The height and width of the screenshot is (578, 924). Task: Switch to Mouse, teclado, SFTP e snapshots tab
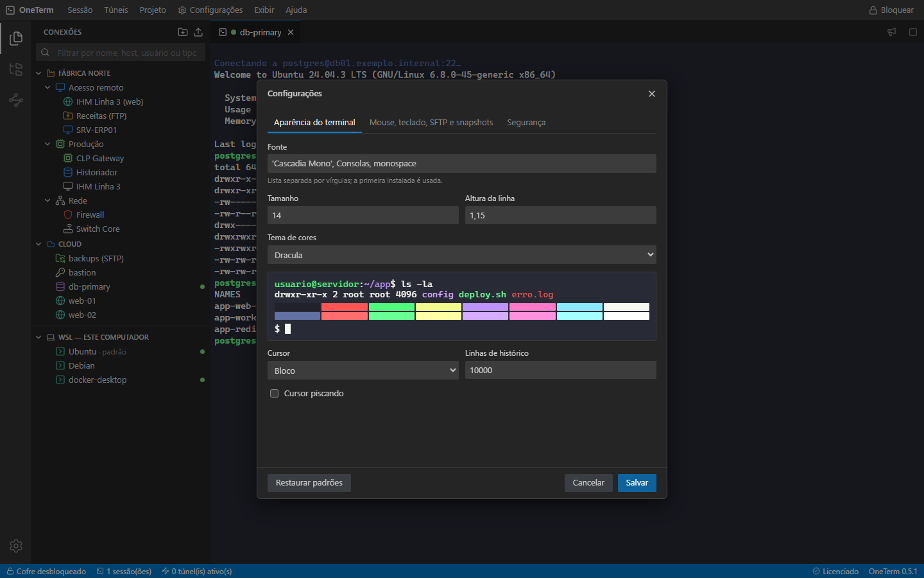point(431,123)
